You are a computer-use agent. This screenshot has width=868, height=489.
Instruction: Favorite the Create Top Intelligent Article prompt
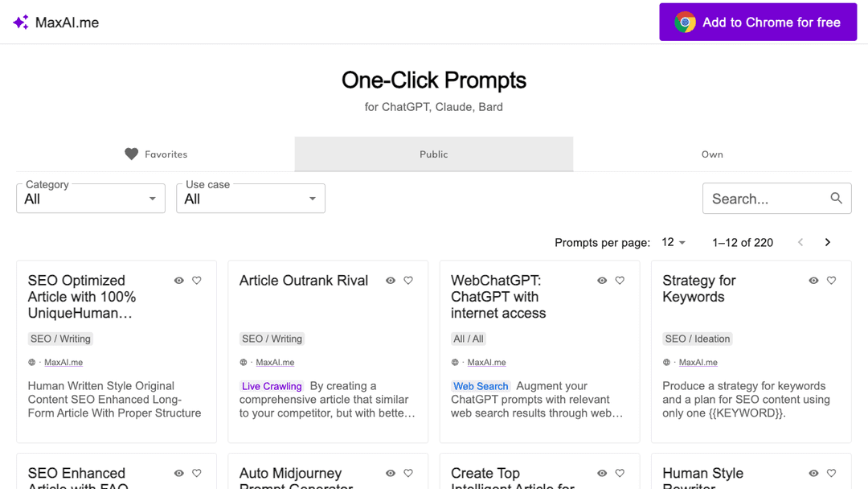click(x=619, y=473)
